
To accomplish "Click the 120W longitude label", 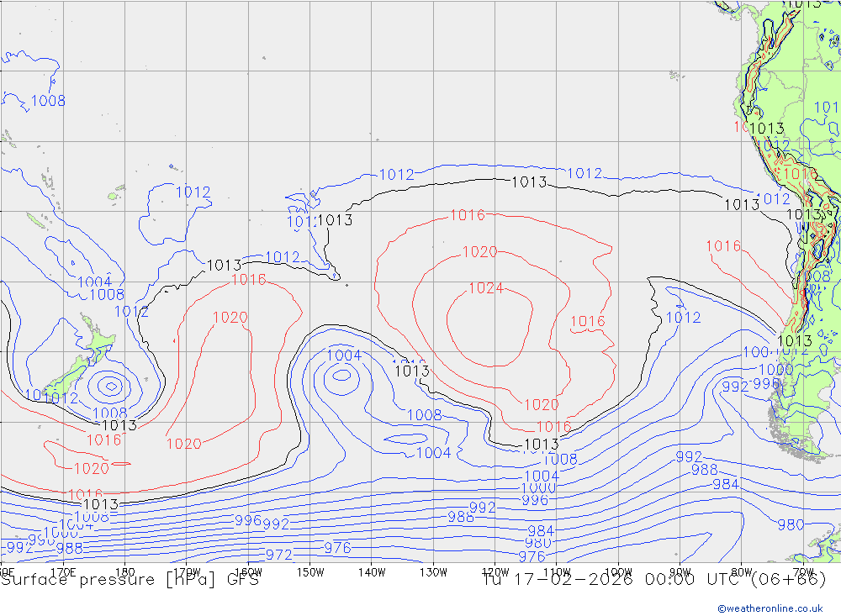I will tap(495, 572).
